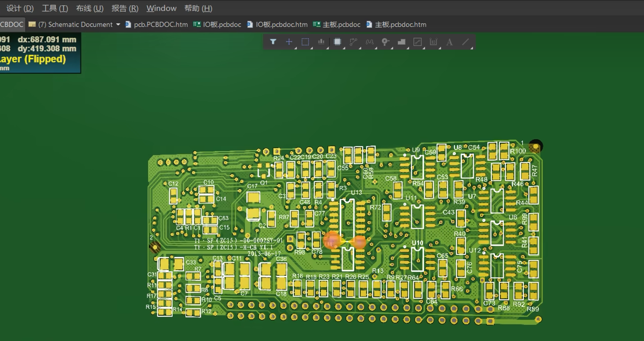The width and height of the screenshot is (644, 341).
Task: Open the 报告 (R) menu
Action: click(x=125, y=8)
